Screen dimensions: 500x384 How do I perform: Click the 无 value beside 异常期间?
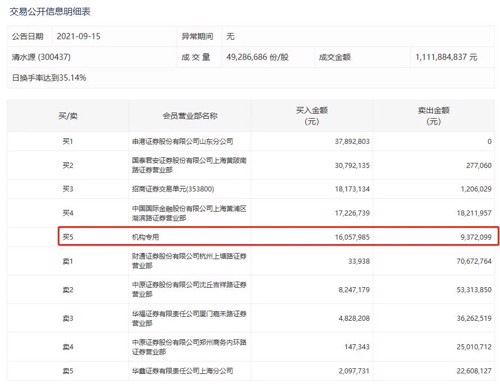pos(230,36)
